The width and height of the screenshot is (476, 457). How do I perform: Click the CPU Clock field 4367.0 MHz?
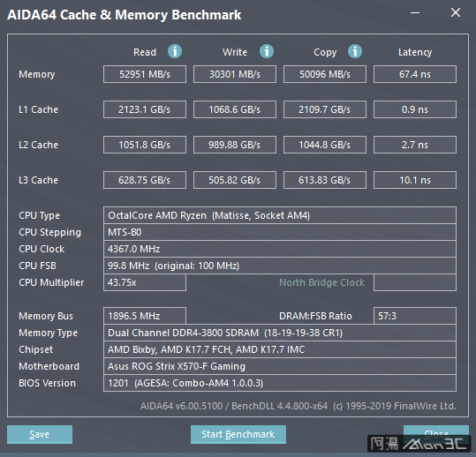point(280,249)
